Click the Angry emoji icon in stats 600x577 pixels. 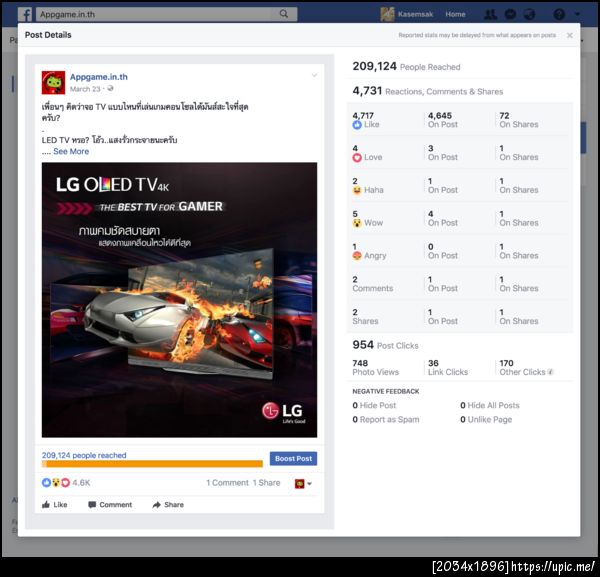click(357, 256)
